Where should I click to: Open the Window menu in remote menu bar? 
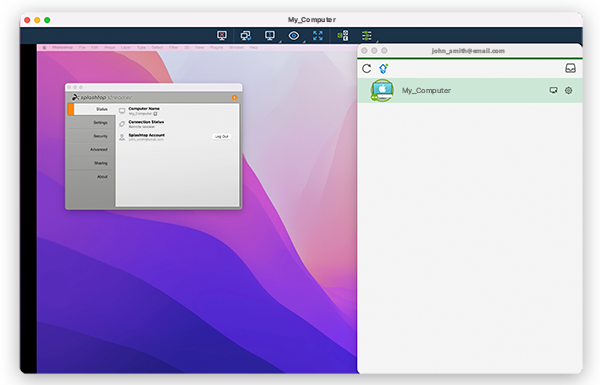(x=236, y=47)
